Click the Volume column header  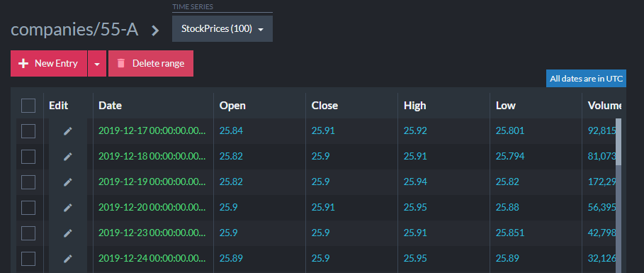tap(604, 106)
